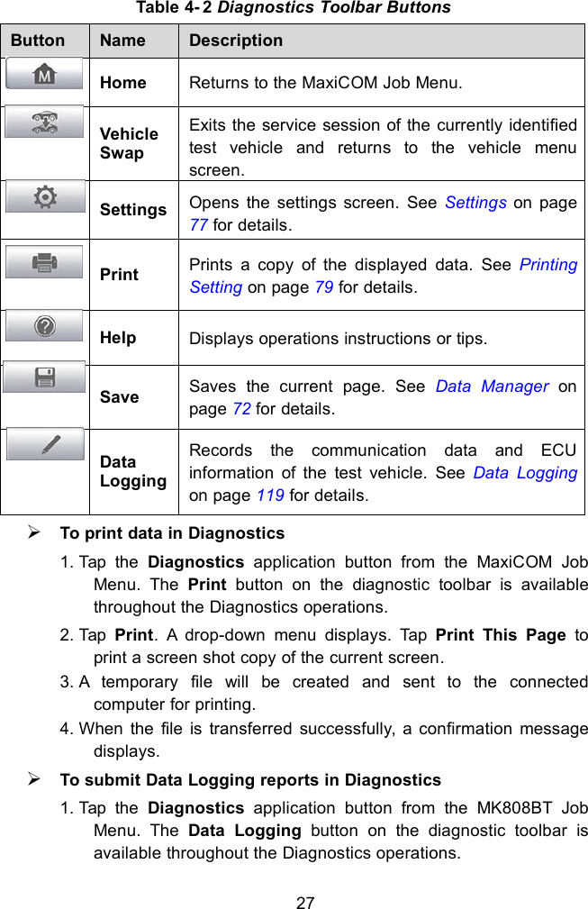This screenshot has height=909, width=588.
Task: Click the page number 27
Action: pos(304,902)
